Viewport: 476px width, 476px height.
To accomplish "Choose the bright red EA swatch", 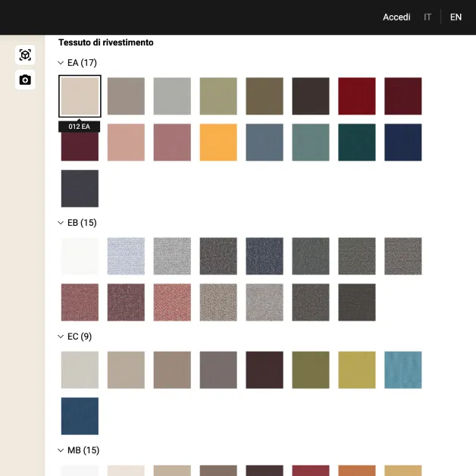I will point(357,96).
